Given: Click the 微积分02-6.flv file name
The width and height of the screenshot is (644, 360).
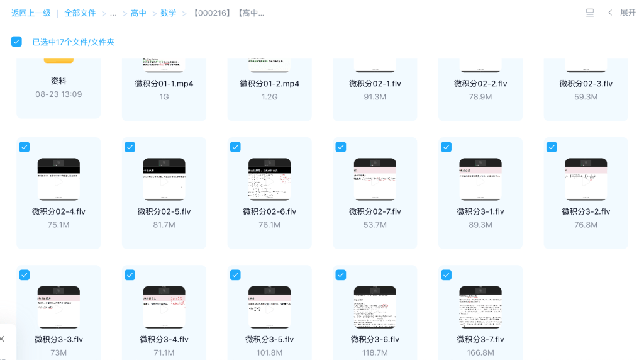Looking at the screenshot, I should [269, 211].
